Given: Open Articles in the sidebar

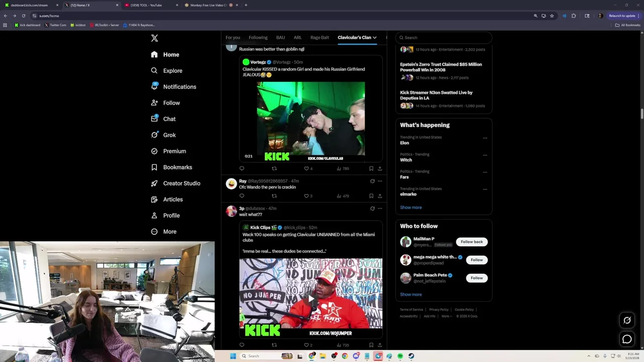Looking at the screenshot, I should coord(167,199).
